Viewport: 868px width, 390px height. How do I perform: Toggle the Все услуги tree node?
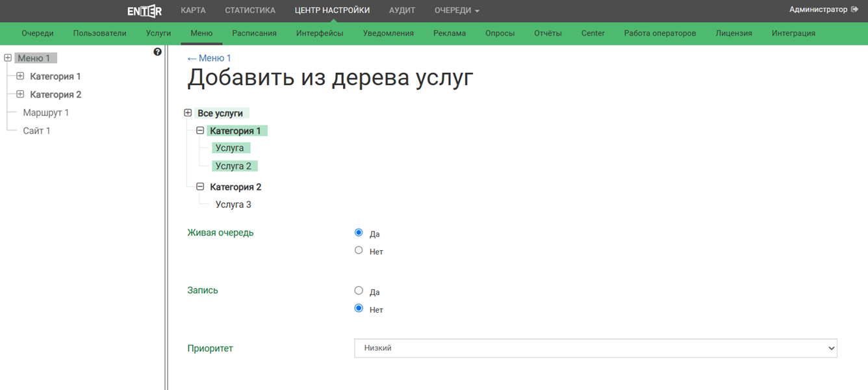tap(188, 113)
